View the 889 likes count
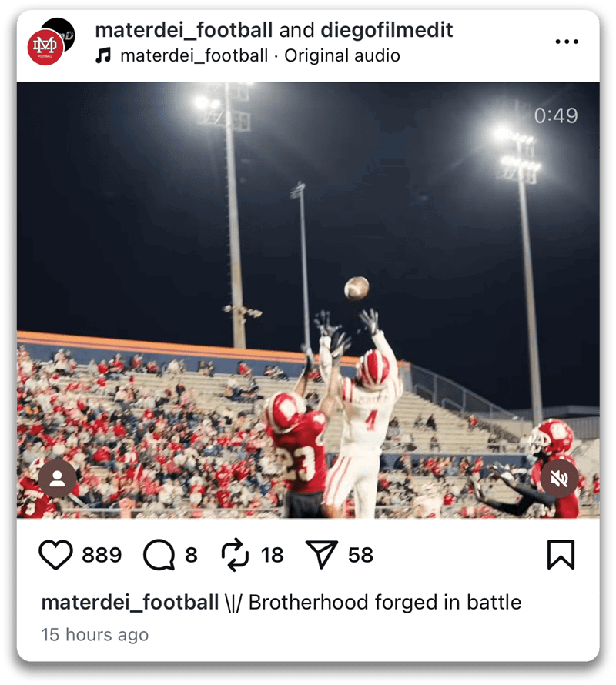 coord(102,555)
